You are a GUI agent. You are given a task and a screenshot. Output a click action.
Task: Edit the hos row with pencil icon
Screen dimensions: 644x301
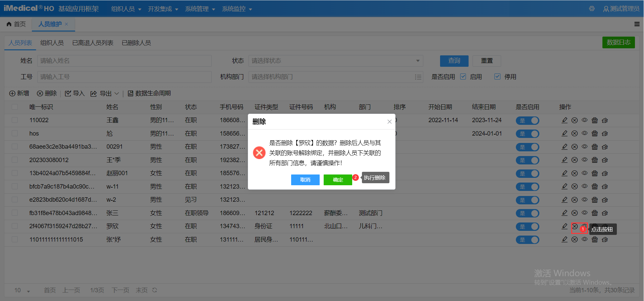coord(565,134)
